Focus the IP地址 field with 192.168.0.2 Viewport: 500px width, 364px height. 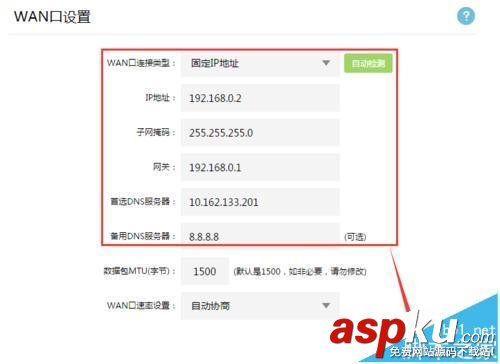pyautogui.click(x=260, y=98)
